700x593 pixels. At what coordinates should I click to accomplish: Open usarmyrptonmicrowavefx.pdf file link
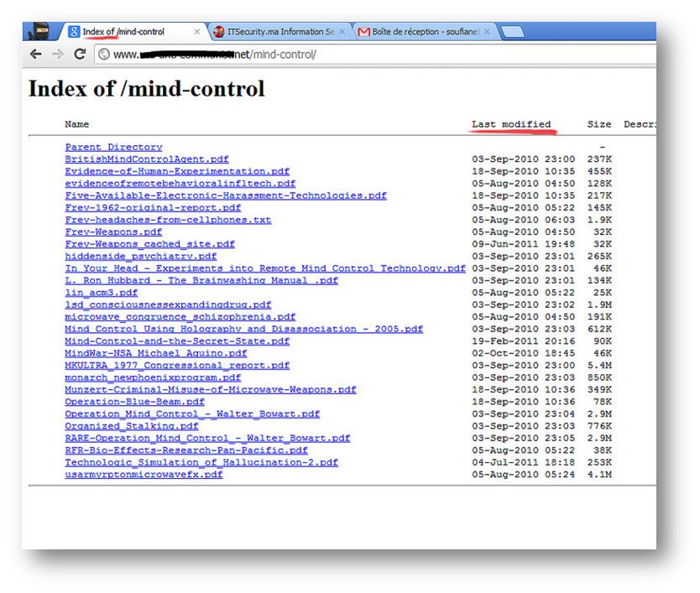144,475
